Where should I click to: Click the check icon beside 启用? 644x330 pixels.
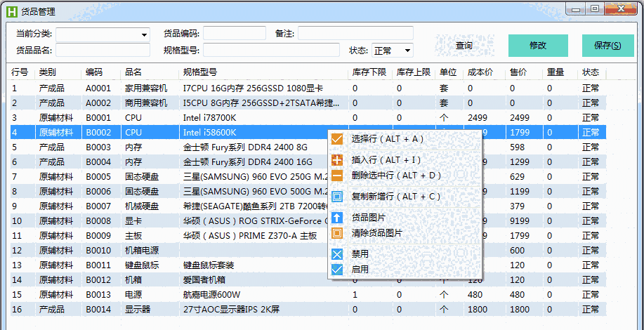(x=337, y=270)
